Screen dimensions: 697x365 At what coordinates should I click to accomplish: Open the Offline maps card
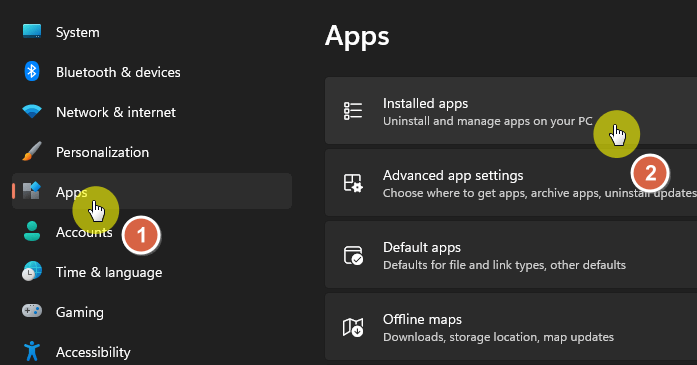[x=511, y=327]
